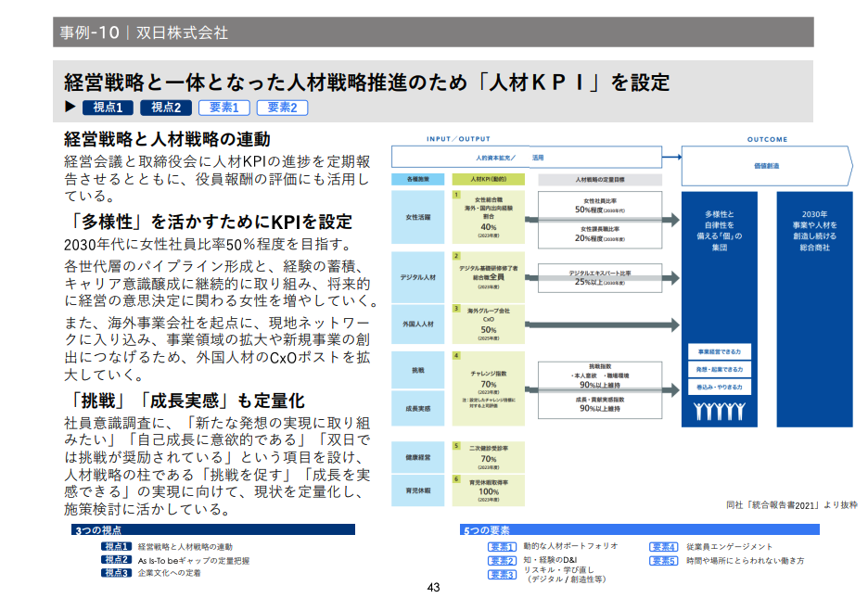The image size is (868, 598).
Task: Click the 「挑戦」「成長実感」も定量化 heading
Action: (184, 401)
